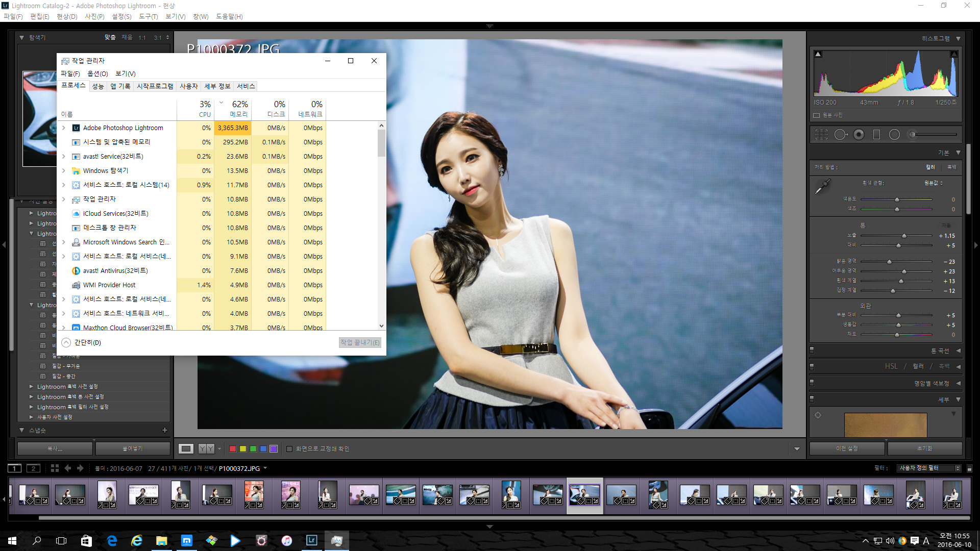
Task: Select the Crop Overlay tool
Action: (x=821, y=135)
